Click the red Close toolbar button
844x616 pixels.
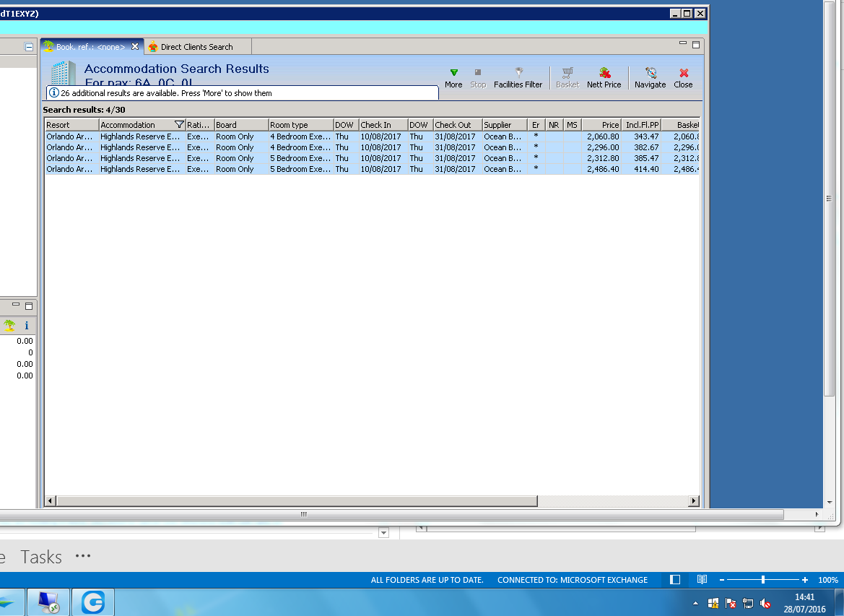click(683, 78)
